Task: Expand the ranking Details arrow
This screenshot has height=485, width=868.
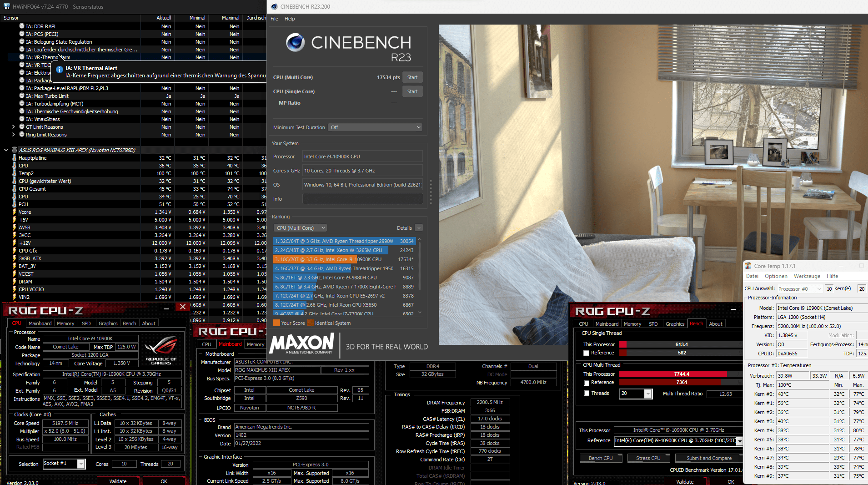Action: 419,227
